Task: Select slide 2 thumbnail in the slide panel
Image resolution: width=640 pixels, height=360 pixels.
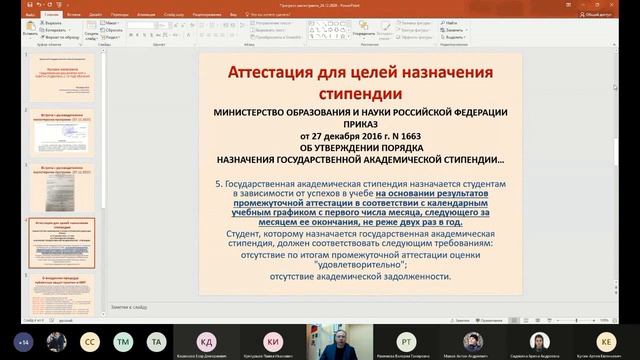Action: point(62,132)
